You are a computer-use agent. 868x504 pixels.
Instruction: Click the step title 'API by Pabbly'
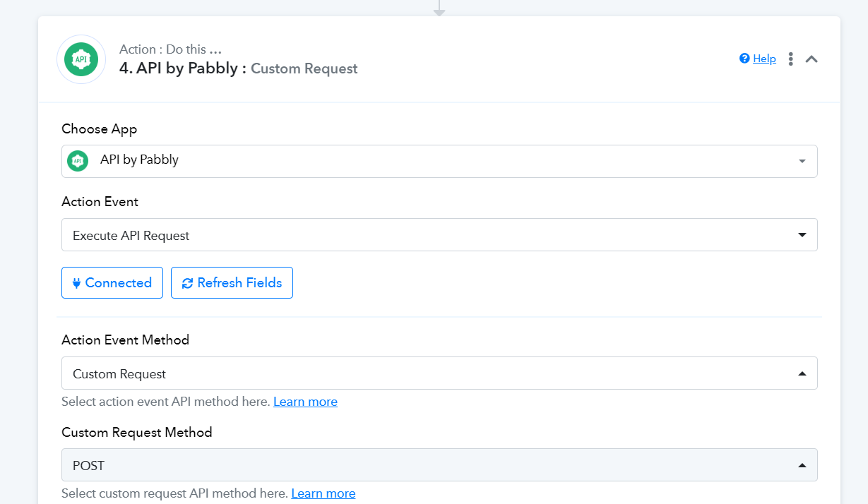tap(187, 68)
